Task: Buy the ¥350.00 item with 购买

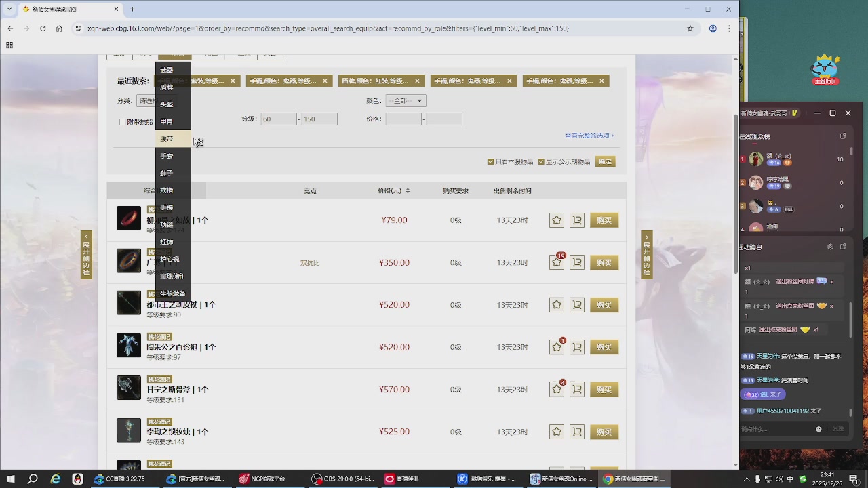Action: [604, 262]
